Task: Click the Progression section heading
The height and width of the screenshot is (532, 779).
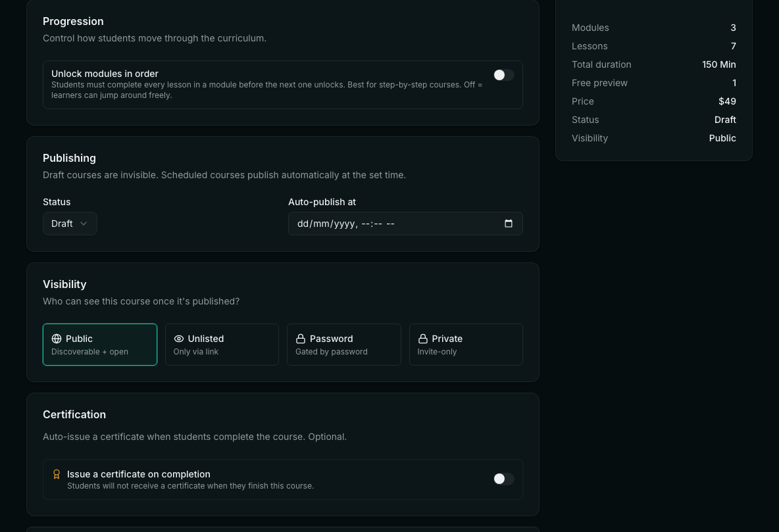Action: pos(73,21)
